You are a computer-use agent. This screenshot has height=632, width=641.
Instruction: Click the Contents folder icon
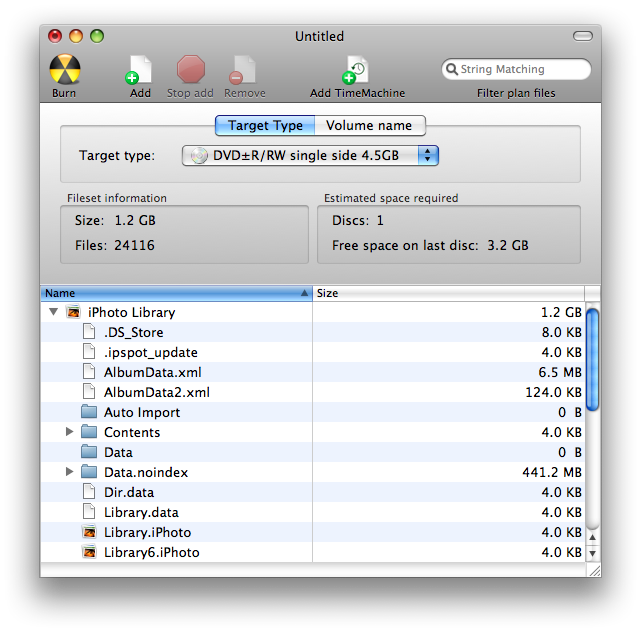pos(89,432)
